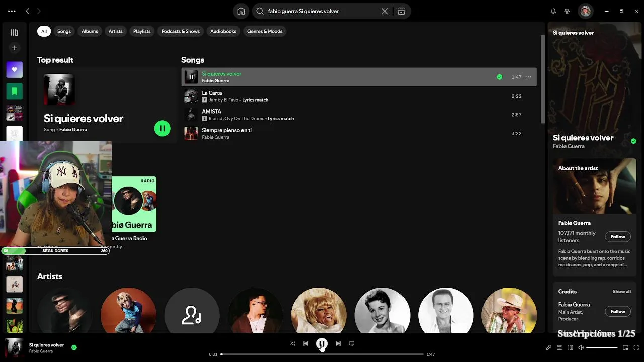The image size is (644, 362).
Task: Open Connect to a device icon
Action: click(570, 348)
